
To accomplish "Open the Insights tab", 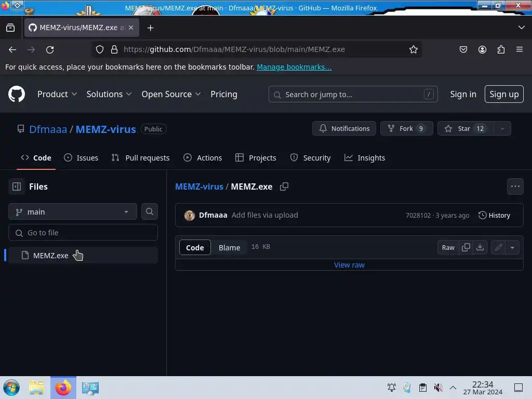I will tap(365, 158).
